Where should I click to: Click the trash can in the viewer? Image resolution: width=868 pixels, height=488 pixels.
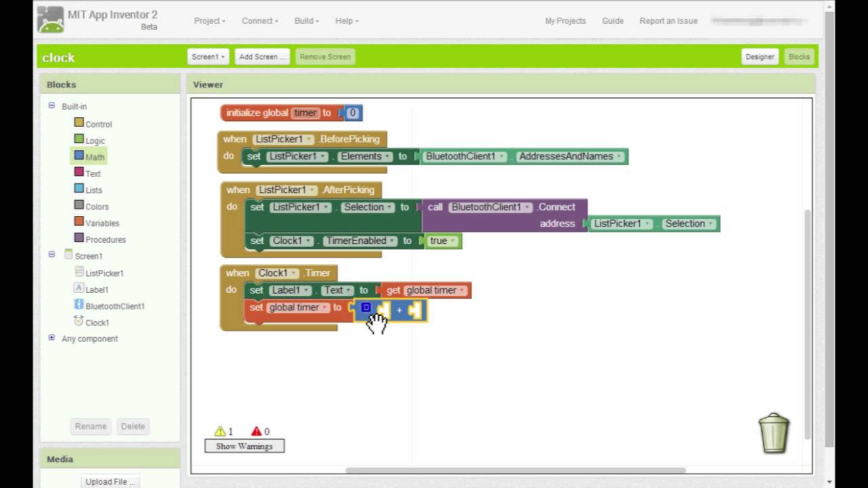(x=774, y=432)
